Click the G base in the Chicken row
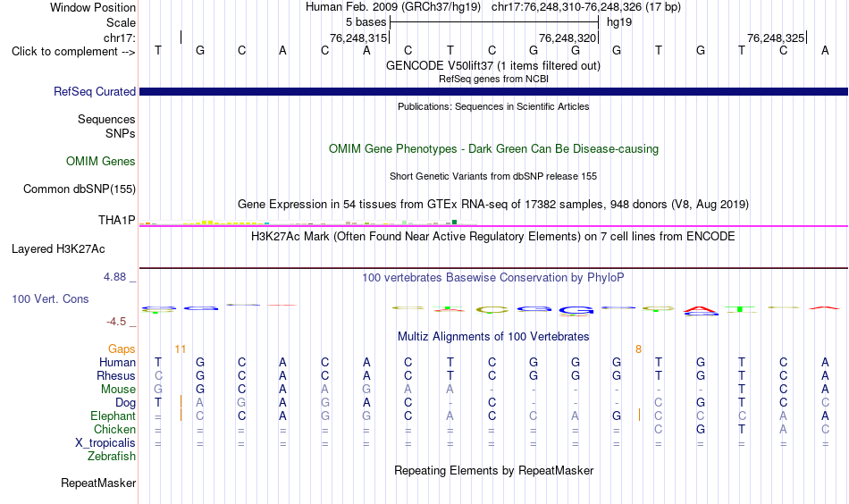The height and width of the screenshot is (504, 849). tap(700, 429)
